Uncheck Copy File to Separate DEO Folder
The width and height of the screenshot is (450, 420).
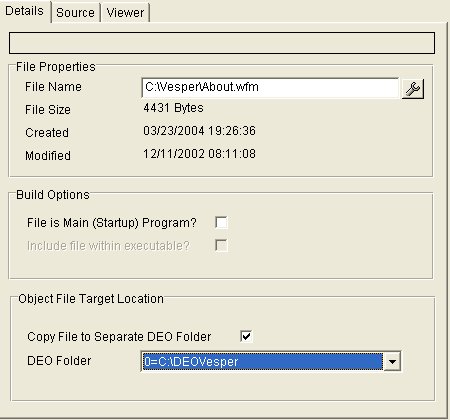246,336
